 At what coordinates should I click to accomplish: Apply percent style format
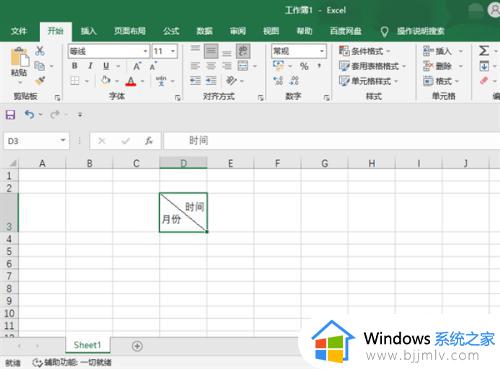tap(304, 66)
